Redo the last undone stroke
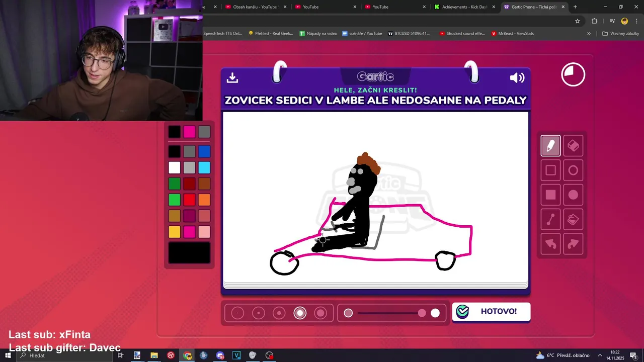Screen dimensions: 644x362 click(573, 244)
